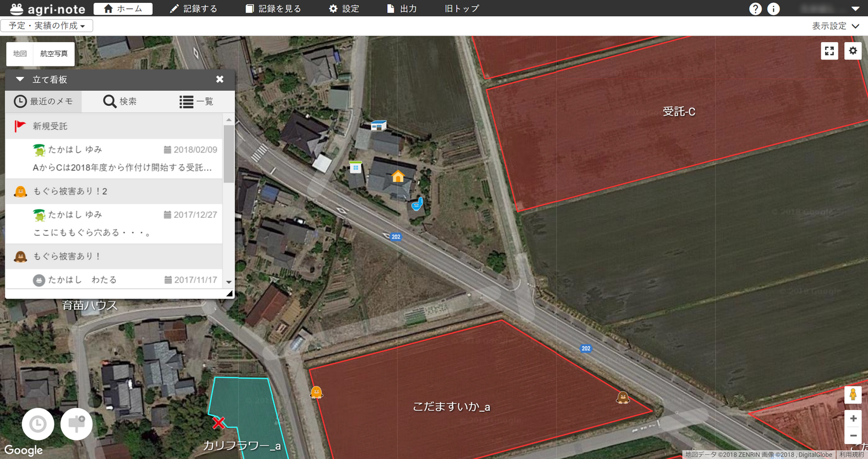Go to 旧トップ page
Viewport: 868px width, 459px height.
[461, 9]
